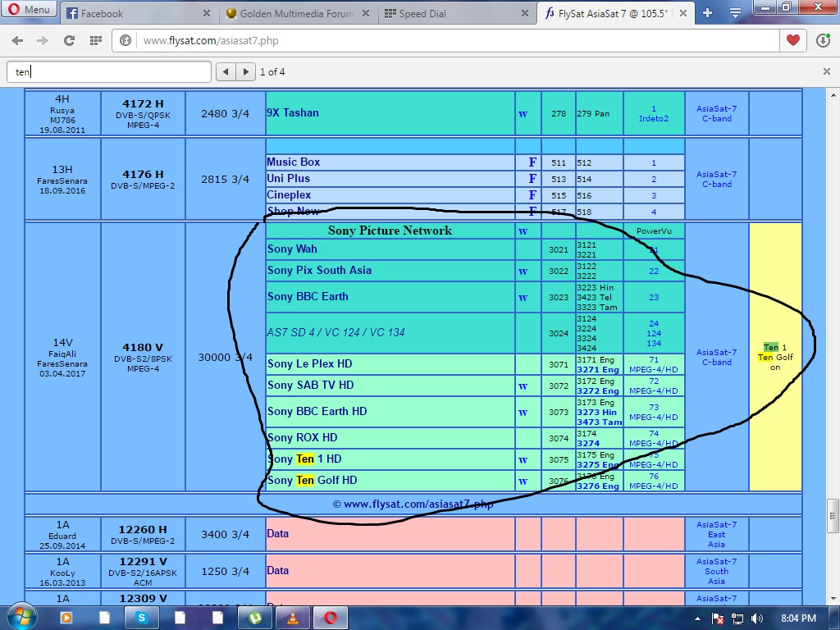
Task: Close the Facebook tab
Action: [206, 14]
